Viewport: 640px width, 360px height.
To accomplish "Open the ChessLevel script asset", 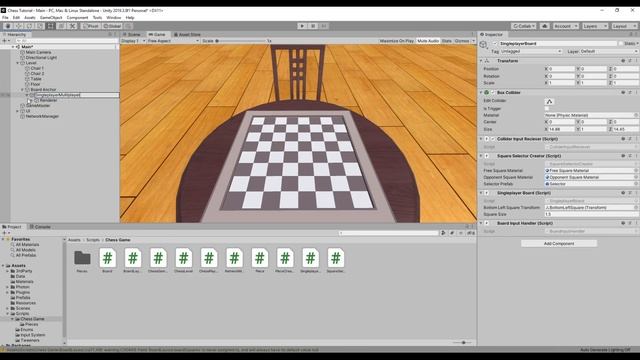I will [x=183, y=260].
